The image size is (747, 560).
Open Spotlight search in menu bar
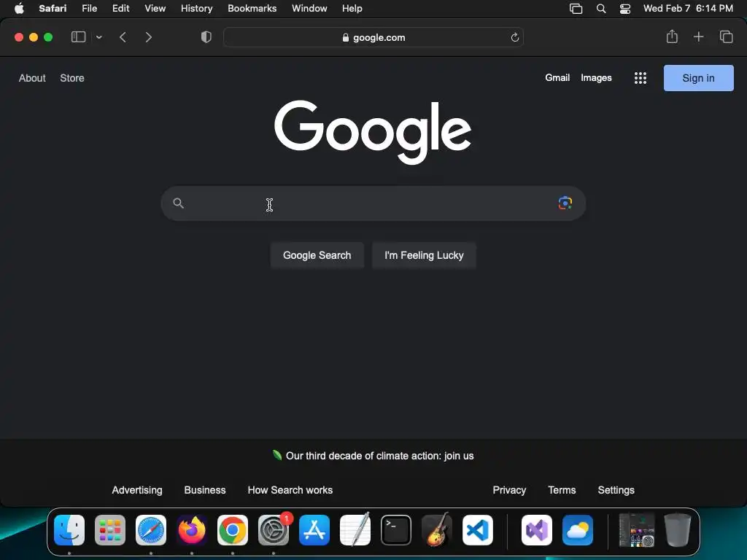601,9
